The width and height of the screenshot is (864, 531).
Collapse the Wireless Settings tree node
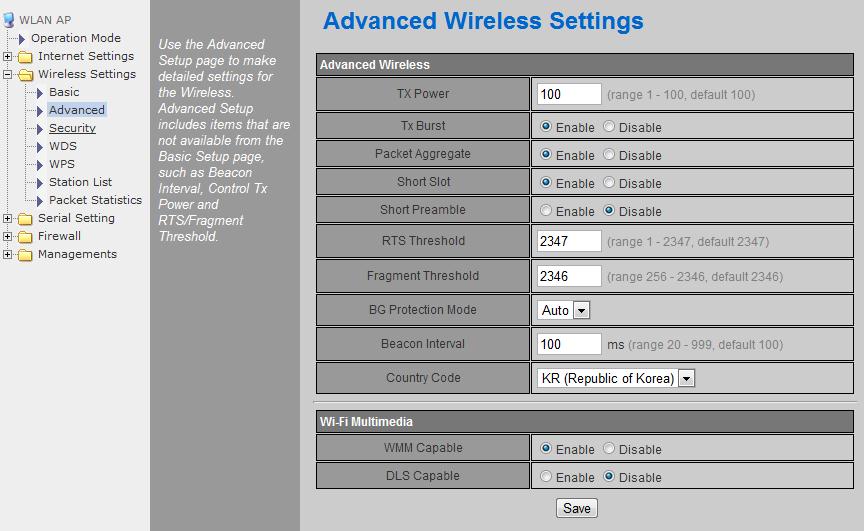[7, 74]
